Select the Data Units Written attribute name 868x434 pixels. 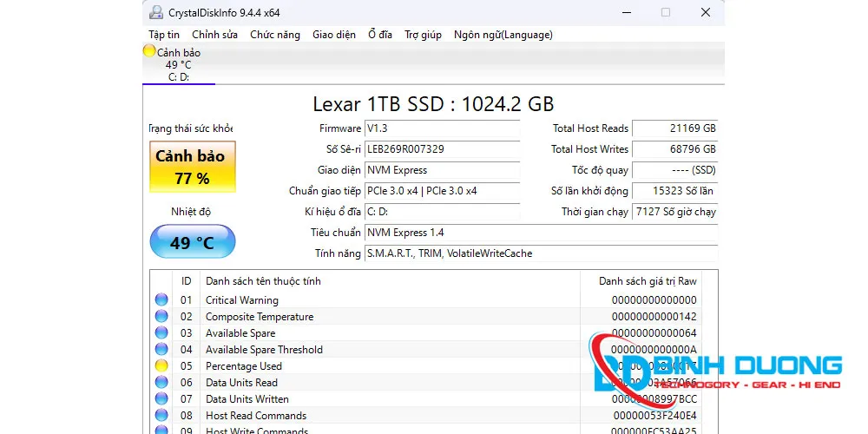coord(247,399)
